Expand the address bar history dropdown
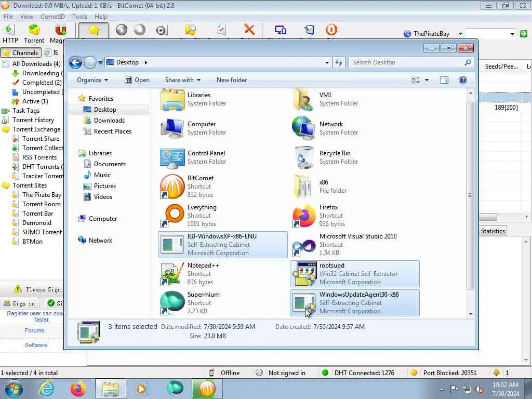Image resolution: width=532 pixels, height=399 pixels. (327, 62)
